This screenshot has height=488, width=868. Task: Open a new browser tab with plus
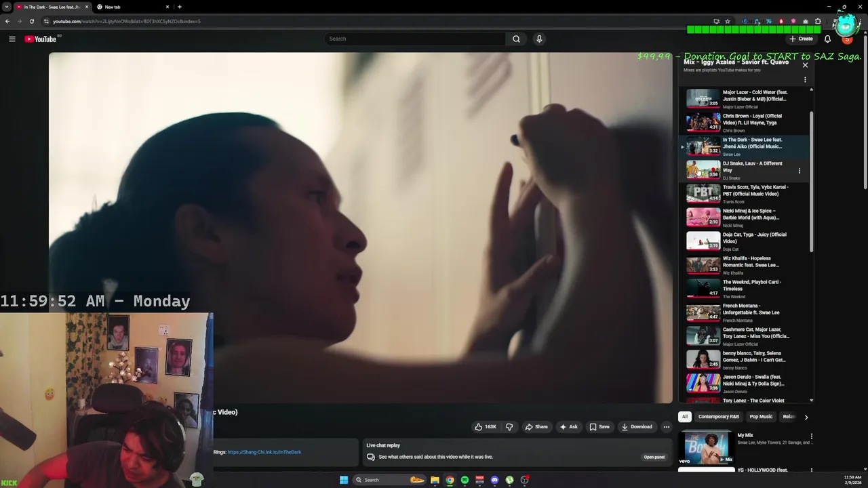coord(179,7)
